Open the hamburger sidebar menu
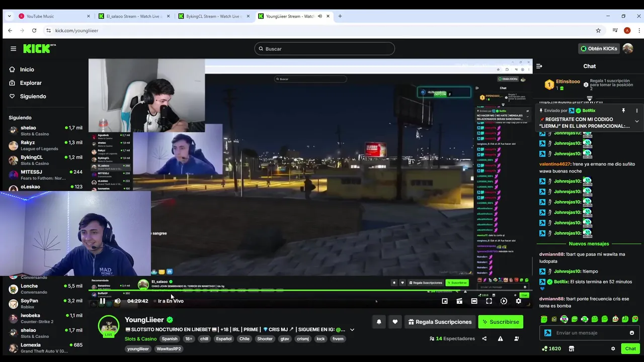This screenshot has height=362, width=644. tap(13, 49)
